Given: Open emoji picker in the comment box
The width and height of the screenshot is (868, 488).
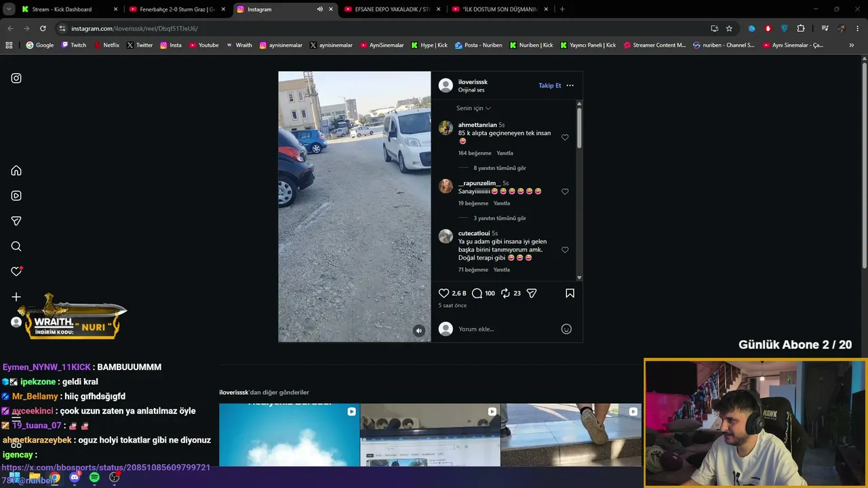Looking at the screenshot, I should tap(566, 329).
